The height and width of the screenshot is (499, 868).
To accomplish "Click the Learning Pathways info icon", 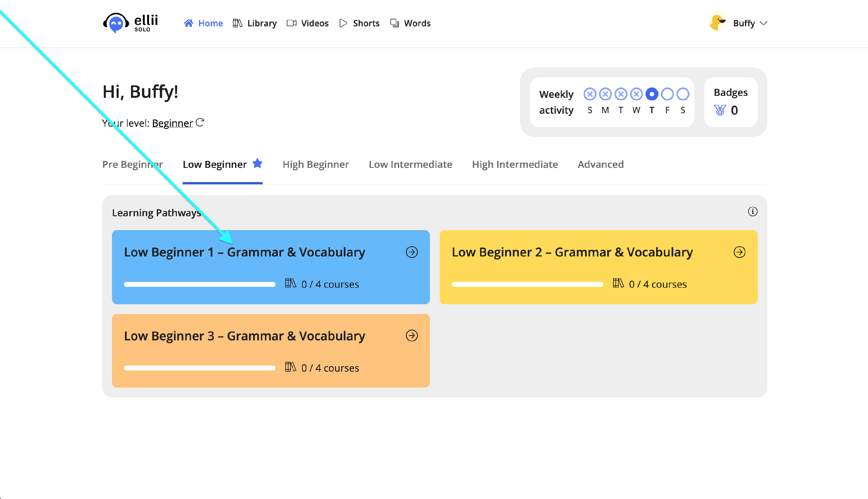I will point(752,212).
